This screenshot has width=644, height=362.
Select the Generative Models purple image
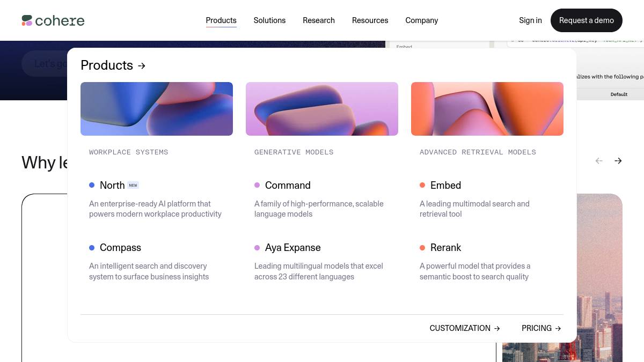[322, 109]
